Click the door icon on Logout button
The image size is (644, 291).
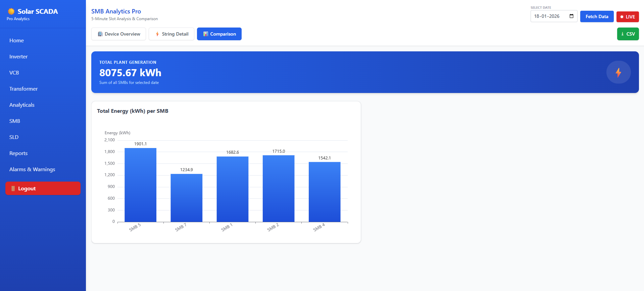pyautogui.click(x=13, y=189)
